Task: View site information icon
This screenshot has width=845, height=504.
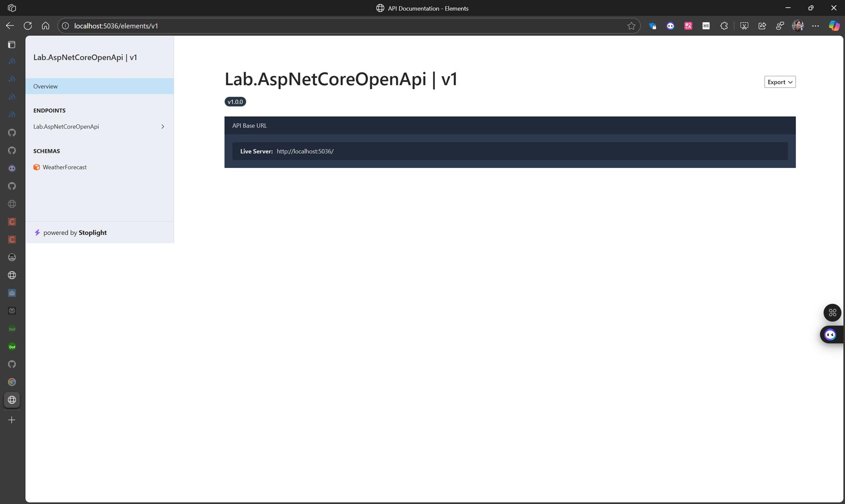Action: click(x=65, y=26)
